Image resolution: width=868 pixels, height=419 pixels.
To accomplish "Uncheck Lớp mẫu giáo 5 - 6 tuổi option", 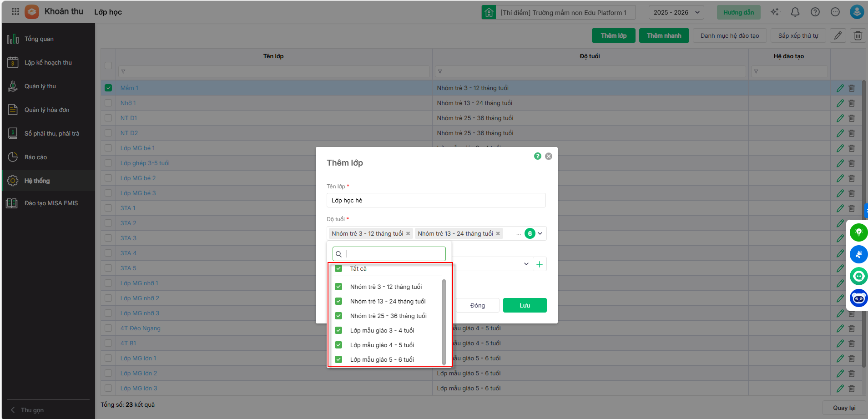I will tap(338, 359).
